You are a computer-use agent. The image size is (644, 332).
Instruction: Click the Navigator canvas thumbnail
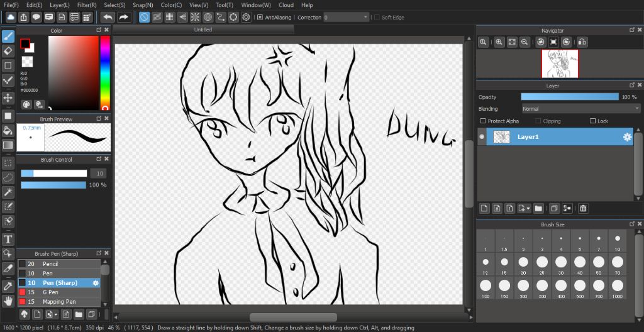(x=560, y=64)
